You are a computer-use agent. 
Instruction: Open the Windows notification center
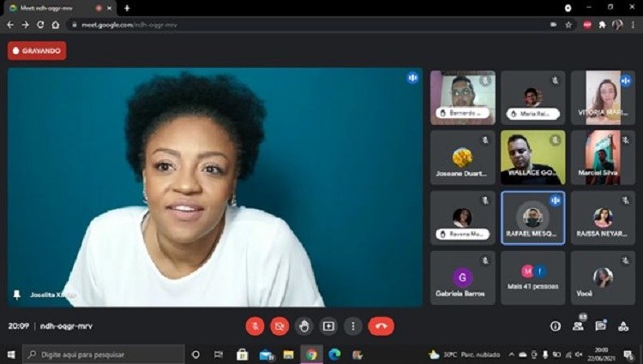click(x=628, y=355)
